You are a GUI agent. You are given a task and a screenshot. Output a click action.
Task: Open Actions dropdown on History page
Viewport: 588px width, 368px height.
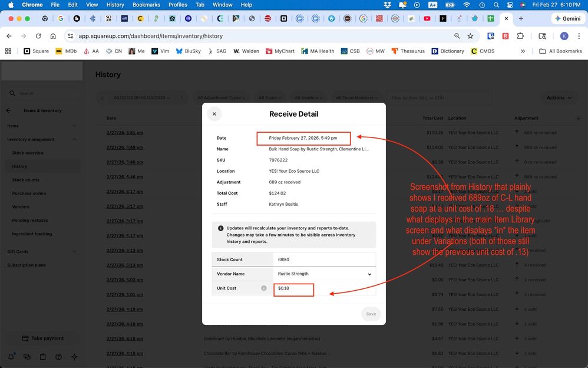(x=559, y=98)
